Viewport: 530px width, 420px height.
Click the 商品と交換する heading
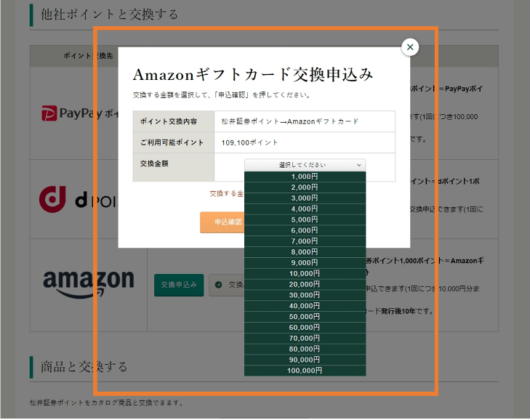pos(84,367)
